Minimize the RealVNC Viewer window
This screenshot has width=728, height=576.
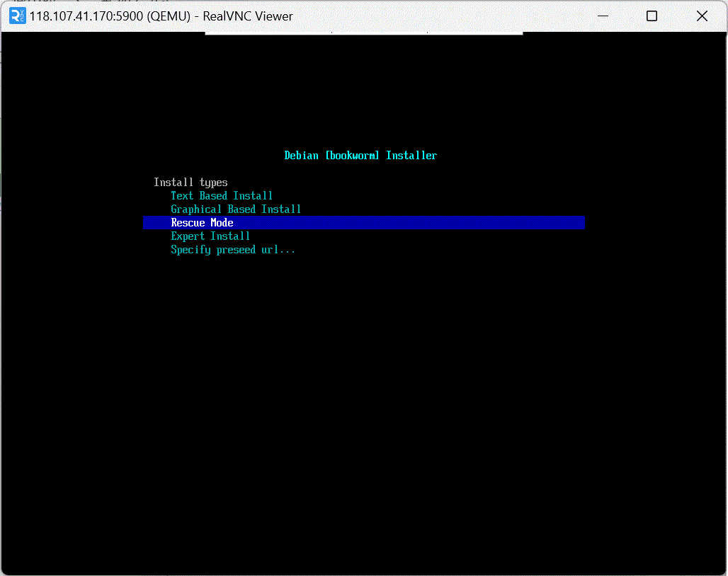point(603,16)
